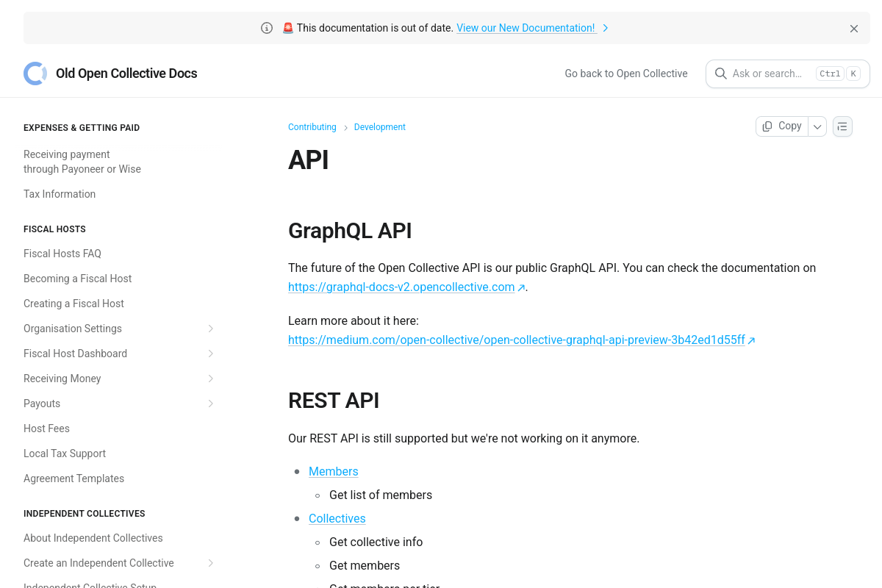Open Becoming a Fiscal Host page
The width and height of the screenshot is (882, 588).
(78, 279)
